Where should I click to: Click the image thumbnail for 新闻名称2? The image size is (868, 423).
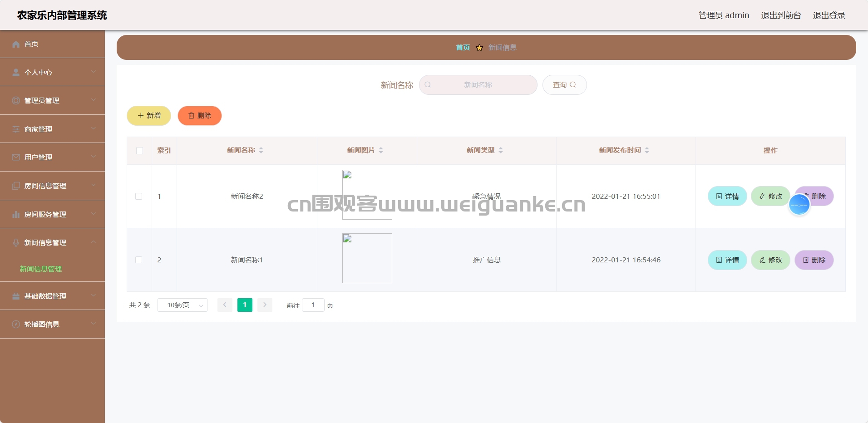tap(367, 195)
